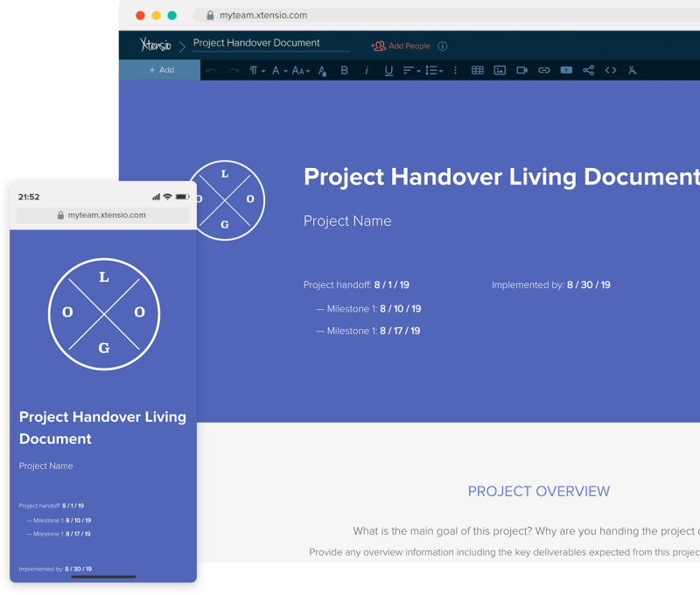Edit the Project Handover Document title field
Screen dimensions: 700x595
pyautogui.click(x=270, y=43)
